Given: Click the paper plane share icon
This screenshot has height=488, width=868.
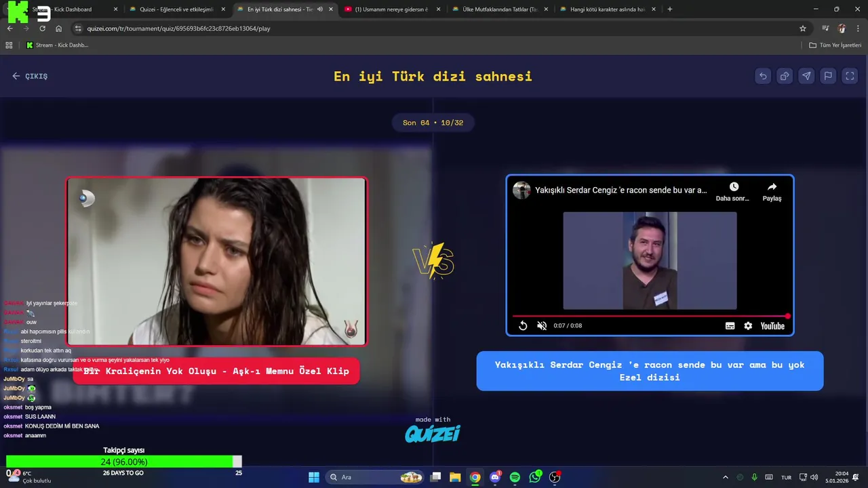Looking at the screenshot, I should click(806, 76).
